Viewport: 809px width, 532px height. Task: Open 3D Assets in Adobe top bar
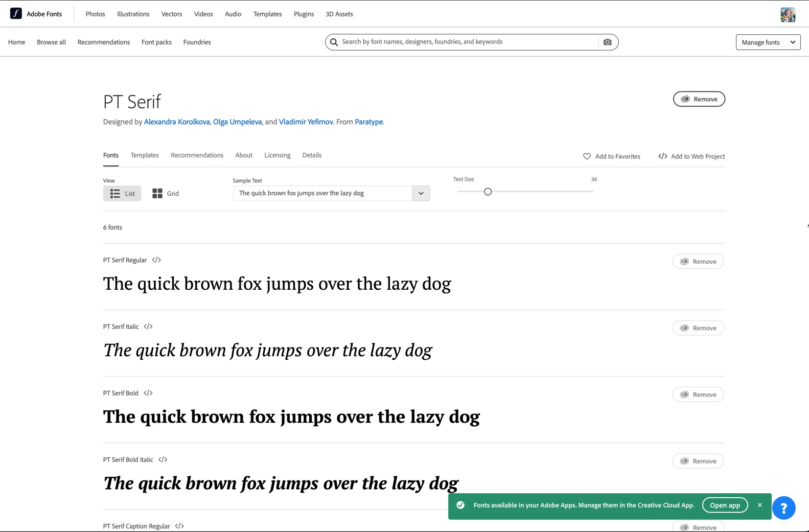(339, 14)
